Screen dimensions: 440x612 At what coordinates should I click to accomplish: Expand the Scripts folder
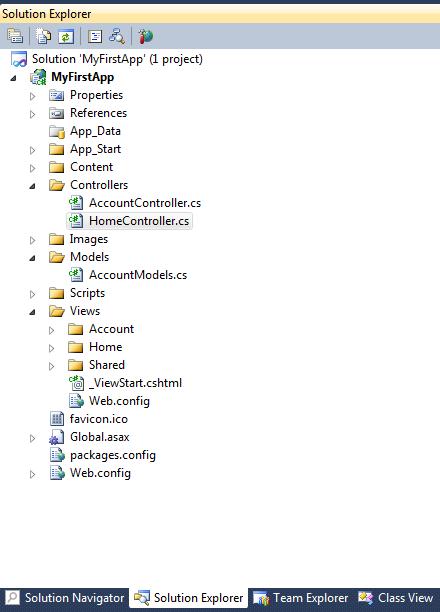(x=33, y=294)
